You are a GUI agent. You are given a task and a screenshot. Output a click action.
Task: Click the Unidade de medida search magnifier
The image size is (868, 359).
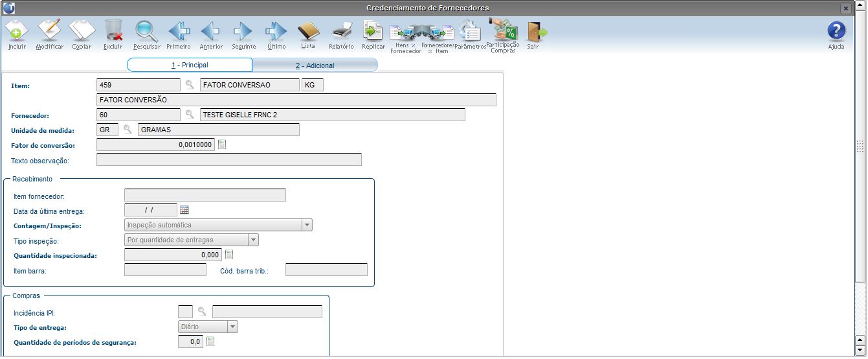128,130
